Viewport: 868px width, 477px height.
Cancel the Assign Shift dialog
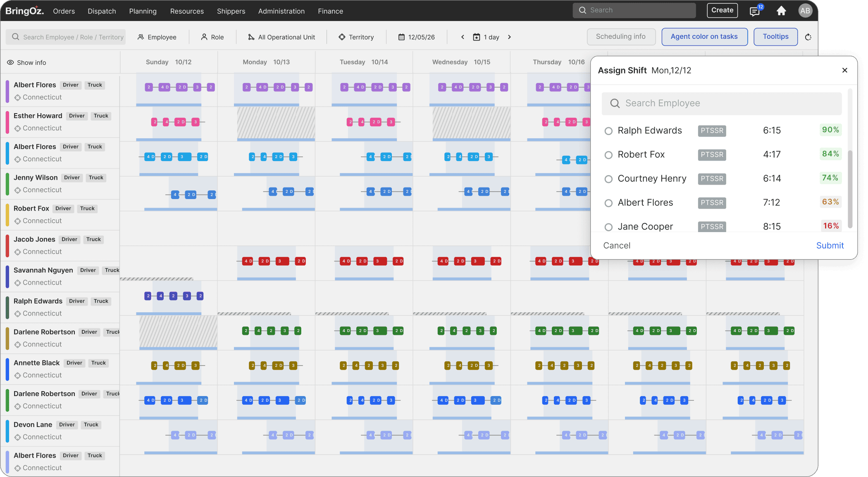point(617,246)
